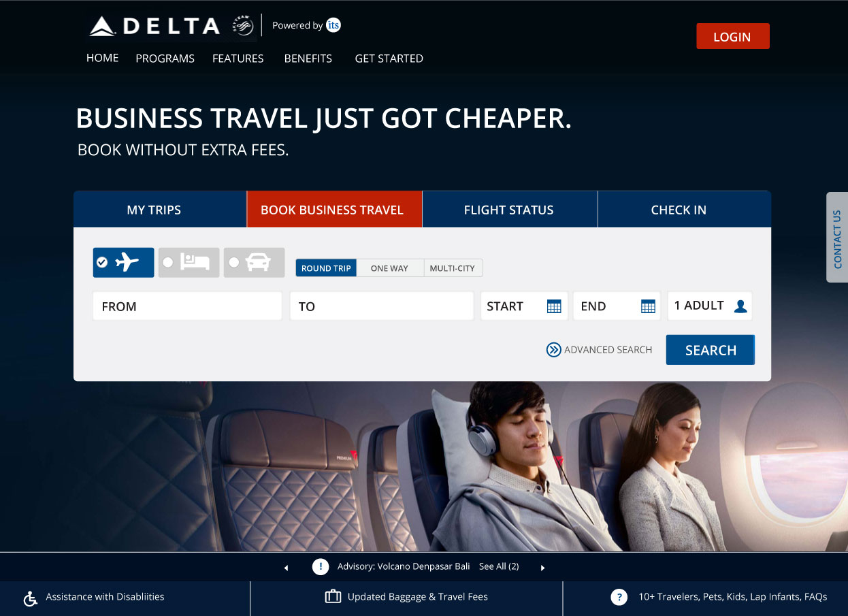Open the END date calendar icon
This screenshot has width=848, height=616.
tap(648, 306)
